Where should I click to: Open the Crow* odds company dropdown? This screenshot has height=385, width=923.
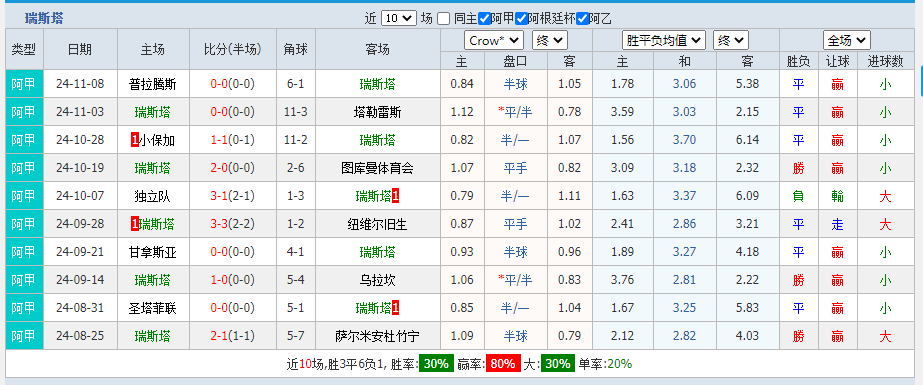[494, 41]
